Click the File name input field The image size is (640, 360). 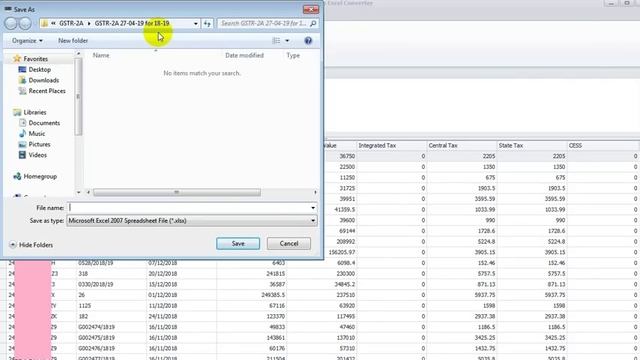188,207
